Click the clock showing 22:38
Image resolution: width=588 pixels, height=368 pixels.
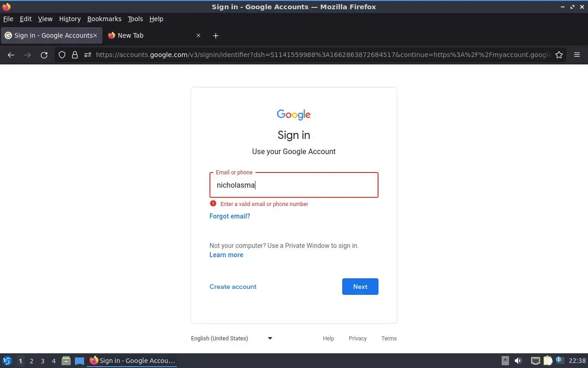pos(577,361)
